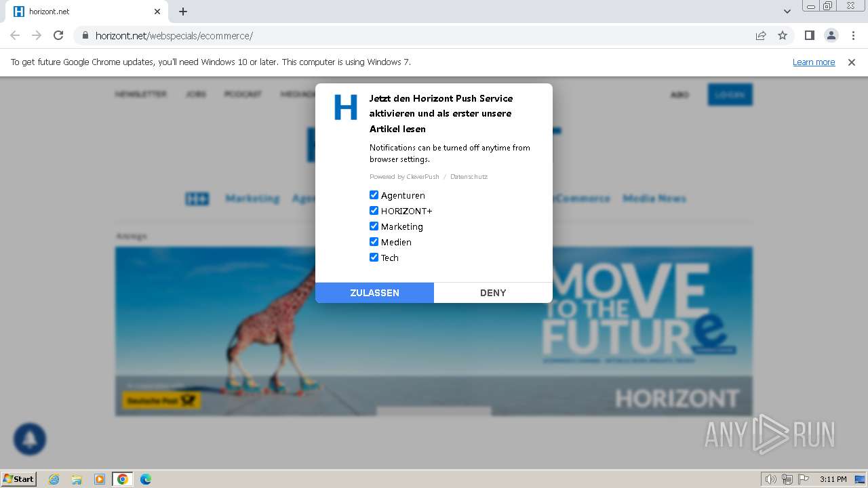Select the horizont.net browser tab

click(88, 12)
